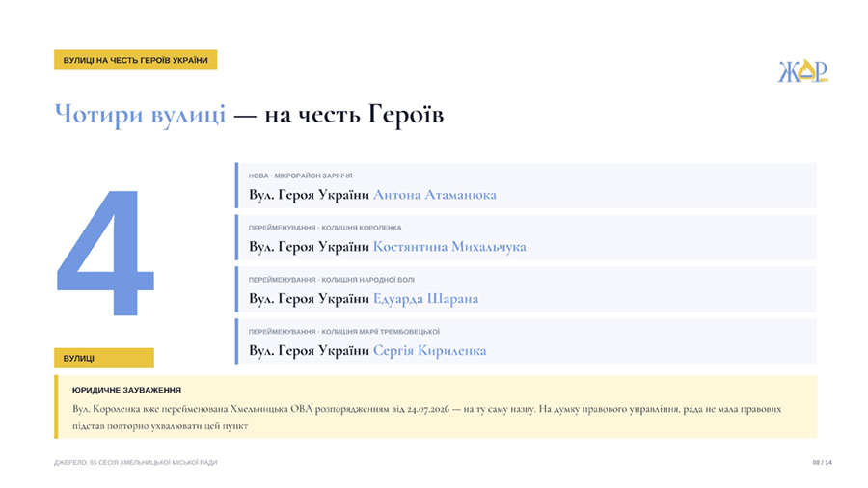Click the Едуарда Шарана street entry
This screenshot has height=488, width=868.
(526, 289)
